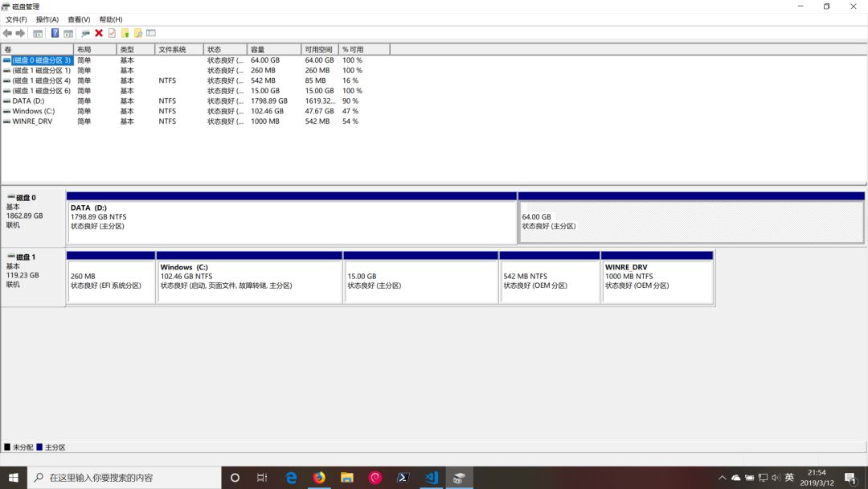Sort by the 卷 column header
This screenshot has height=489, width=868.
click(x=37, y=49)
